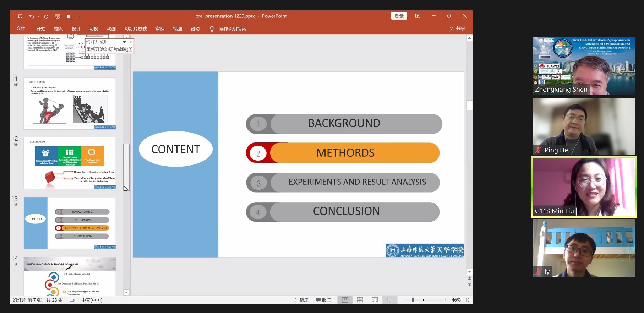The width and height of the screenshot is (644, 313).
Task: Toggle the 备注 notes pane
Action: (x=301, y=300)
